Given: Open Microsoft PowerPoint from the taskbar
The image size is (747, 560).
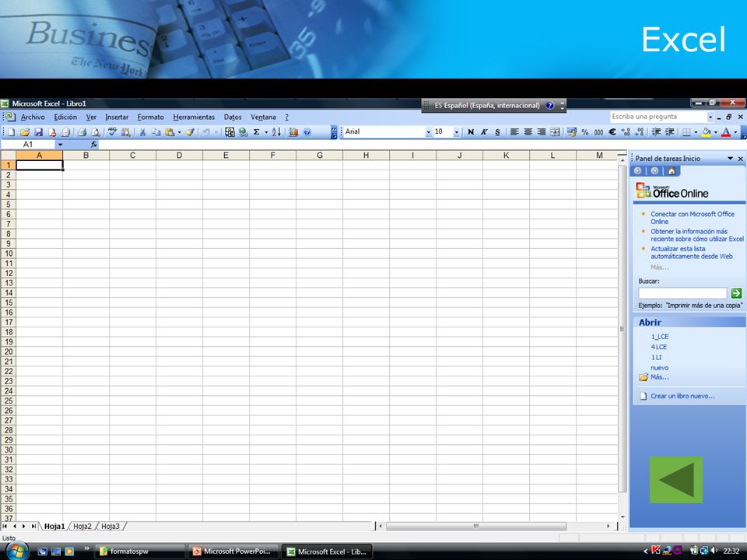Looking at the screenshot, I should 232,551.
